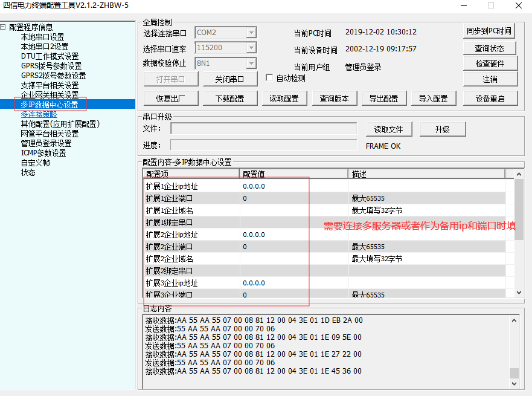Click the 关闭串口 button
Viewport: 532px width, 396px height.
(229, 79)
